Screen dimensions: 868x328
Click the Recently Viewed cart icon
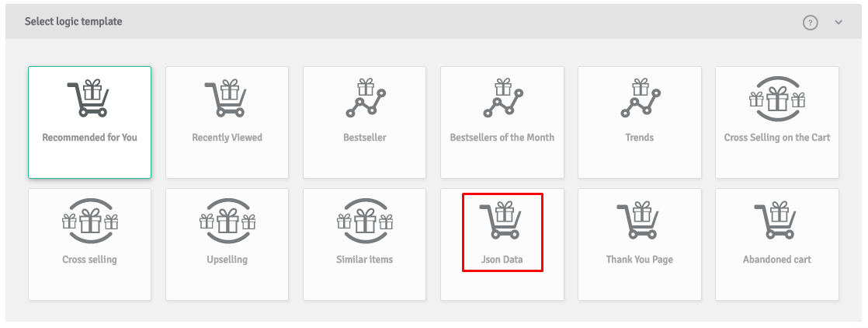point(225,98)
